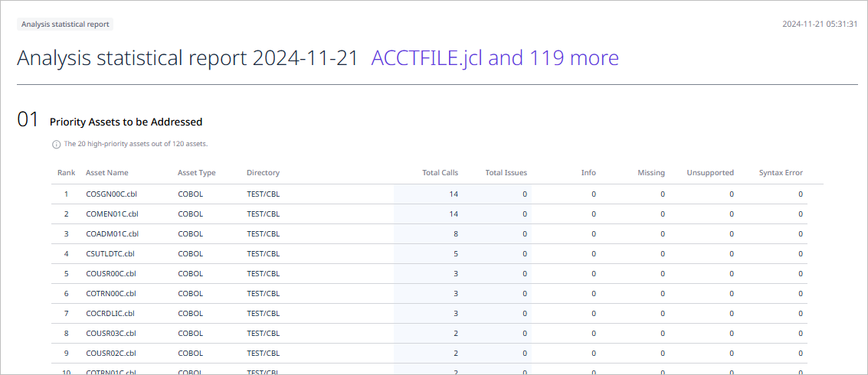Click the Missing column header
The image size is (868, 375).
point(651,173)
